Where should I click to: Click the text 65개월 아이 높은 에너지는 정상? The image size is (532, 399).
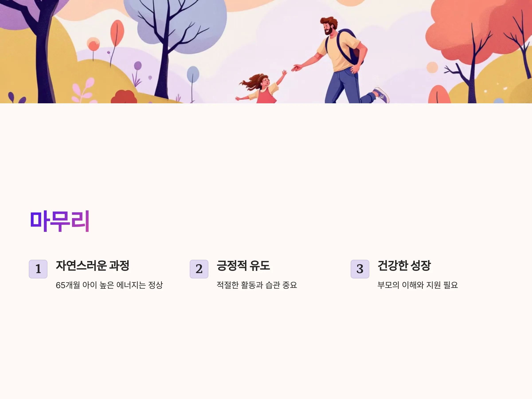point(110,285)
